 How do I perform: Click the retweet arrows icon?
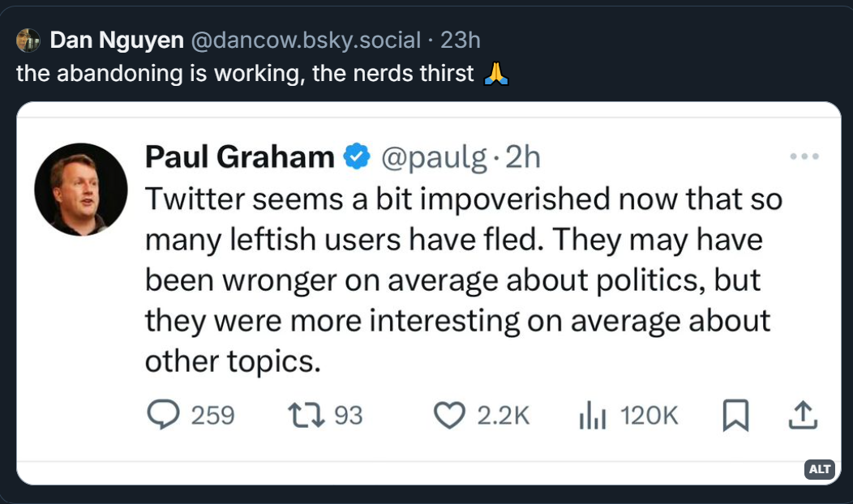coord(306,416)
